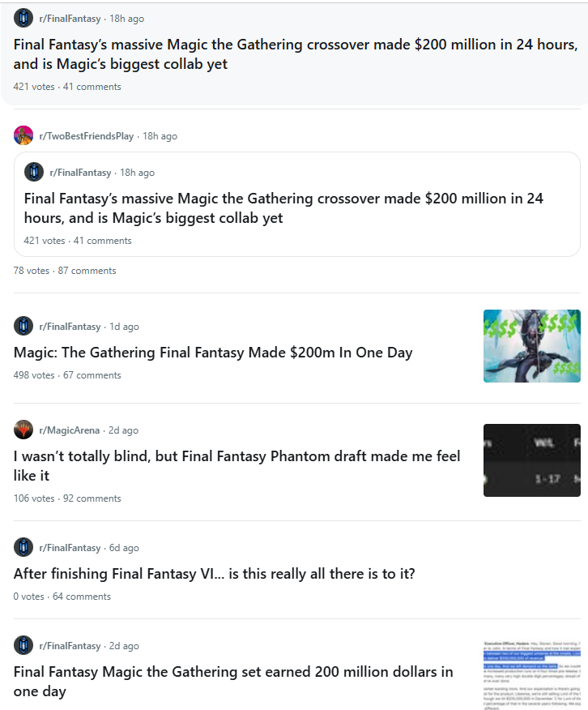Click the crystal avatar on the 1d ago post
The image size is (588, 710).
click(x=23, y=326)
